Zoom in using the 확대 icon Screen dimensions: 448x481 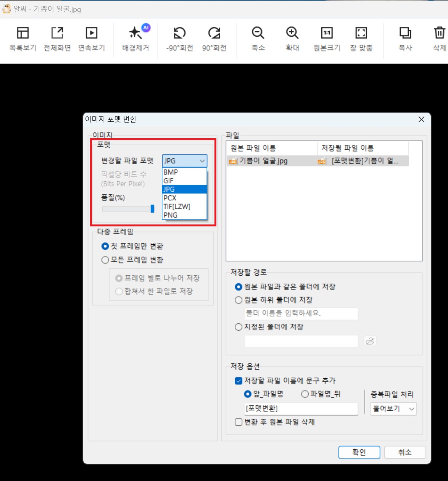click(x=292, y=38)
